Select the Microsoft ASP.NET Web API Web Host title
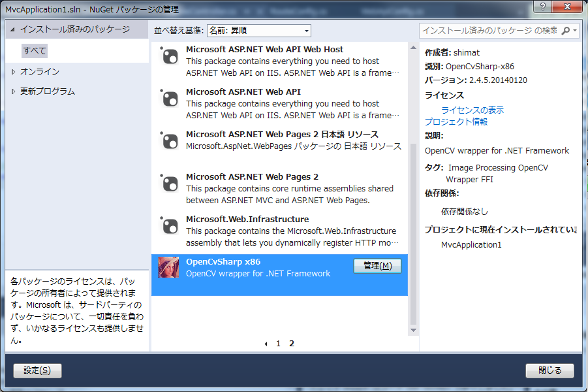Viewport: 588px width, 392px height. [264, 49]
